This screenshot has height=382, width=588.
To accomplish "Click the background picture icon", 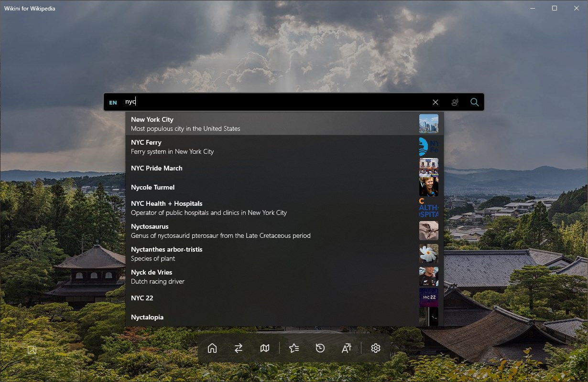I will (x=32, y=350).
